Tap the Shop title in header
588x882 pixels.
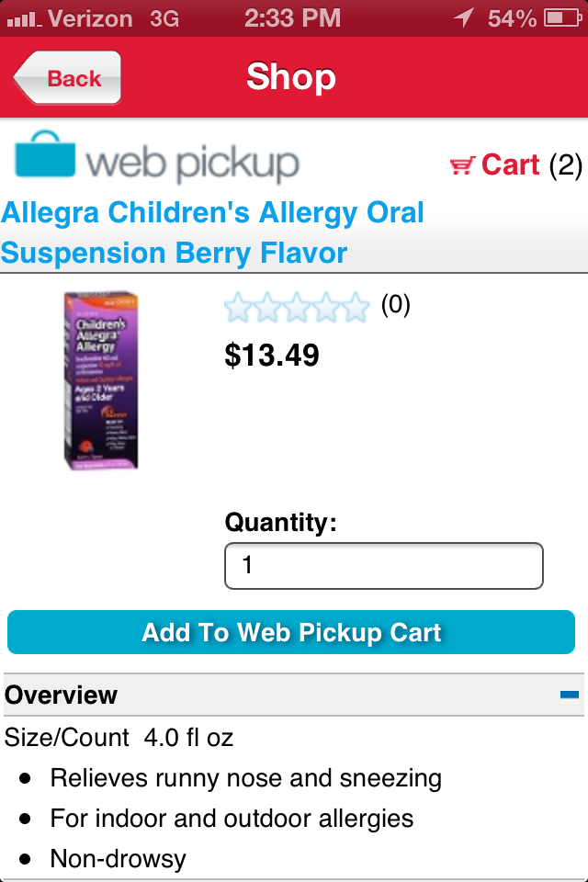coord(291,77)
